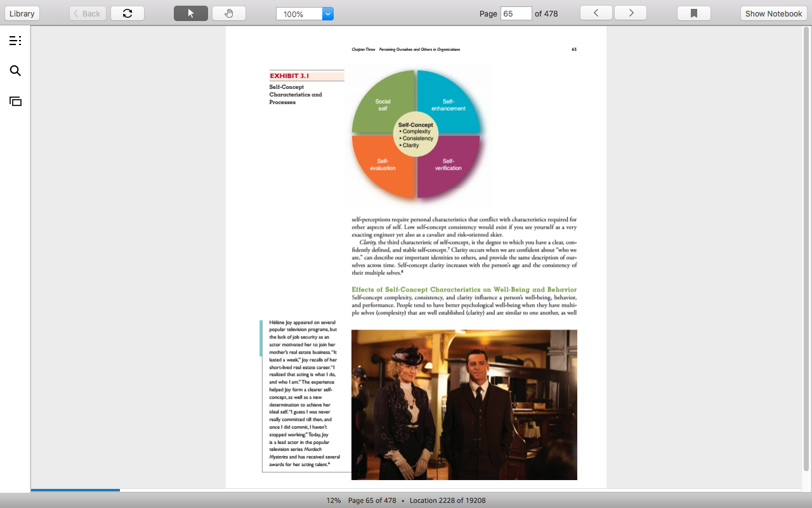The width and height of the screenshot is (812, 508).
Task: Click the green Effects of Self-Concept heading
Action: 464,290
